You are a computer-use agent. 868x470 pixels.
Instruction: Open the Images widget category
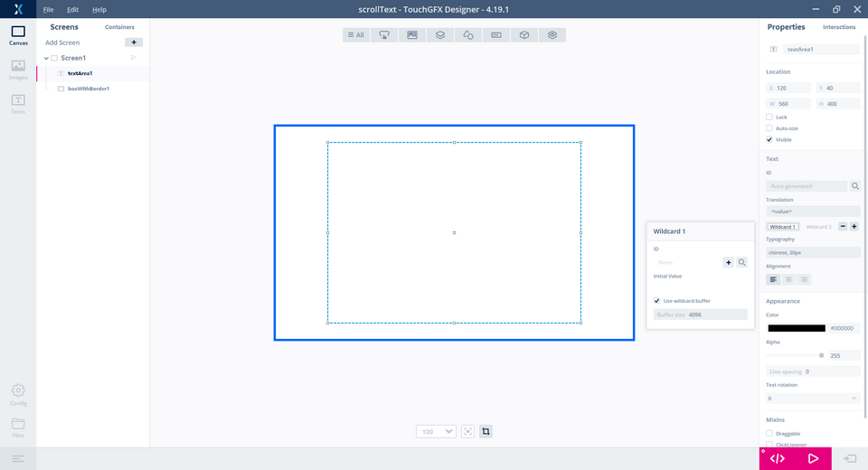pyautogui.click(x=412, y=35)
